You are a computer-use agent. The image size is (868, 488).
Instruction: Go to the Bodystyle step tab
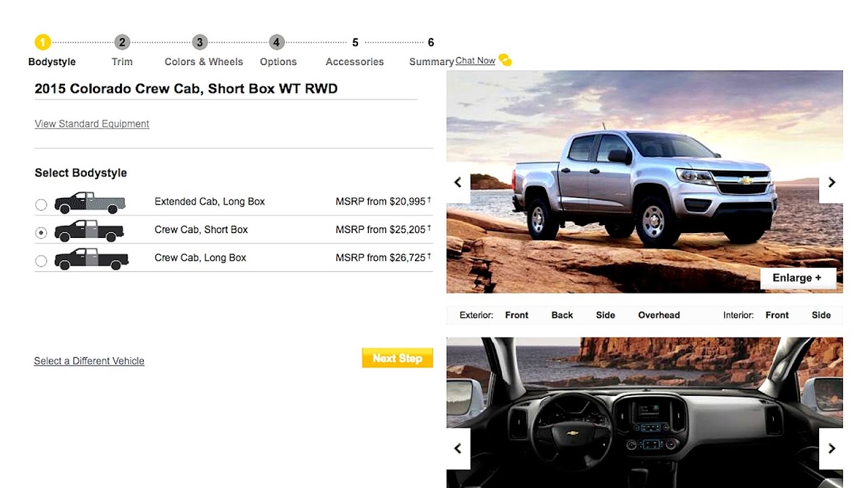coord(52,62)
